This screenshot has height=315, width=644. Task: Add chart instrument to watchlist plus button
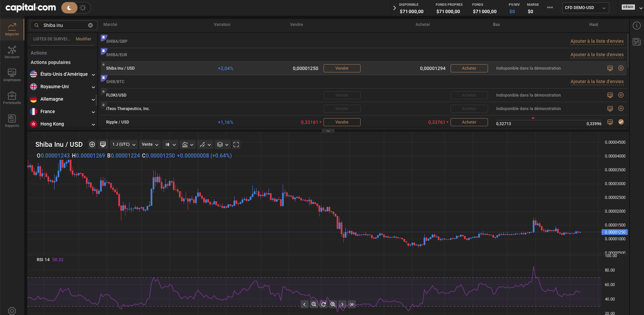coord(92,144)
